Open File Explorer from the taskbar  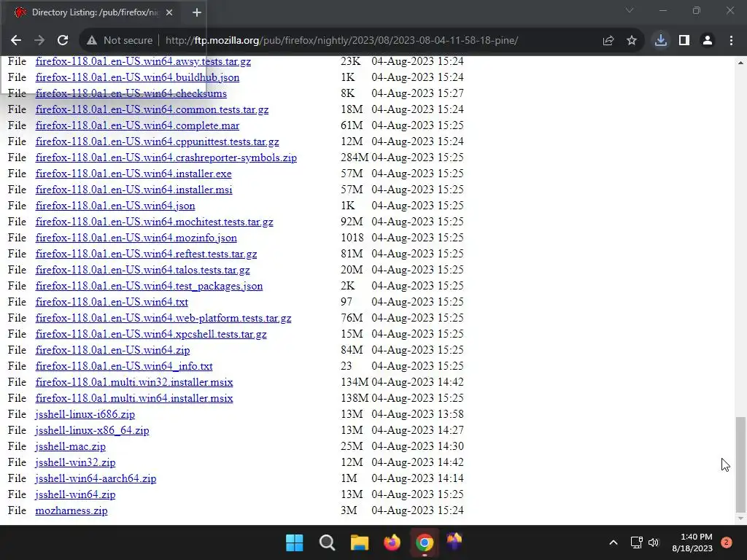coord(360,542)
